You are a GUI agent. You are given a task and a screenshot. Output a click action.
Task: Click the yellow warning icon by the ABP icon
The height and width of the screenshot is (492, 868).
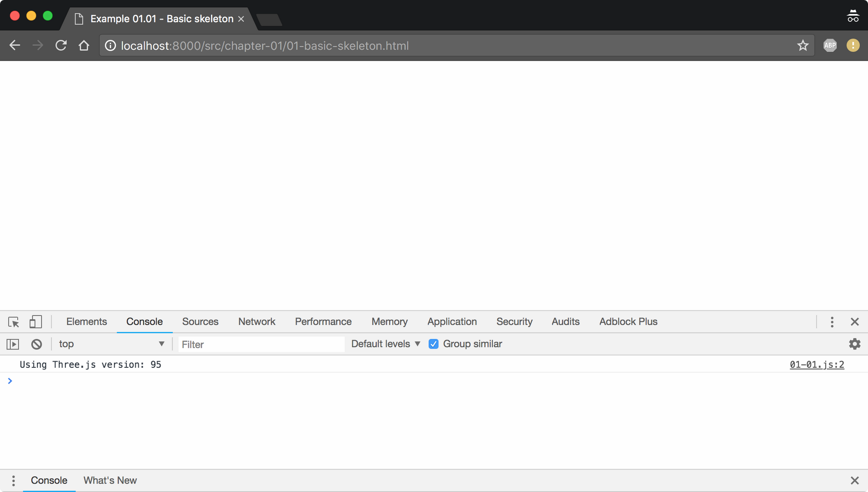pyautogui.click(x=853, y=45)
